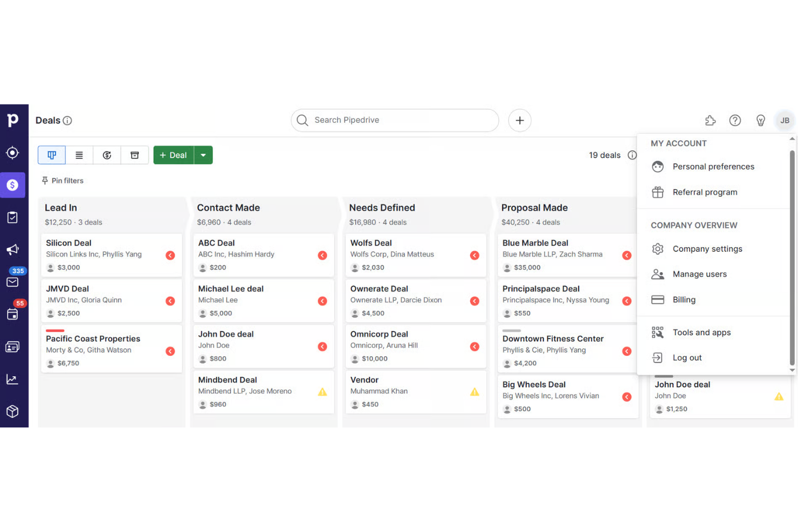
Task: Open Referral program
Action: point(713,192)
